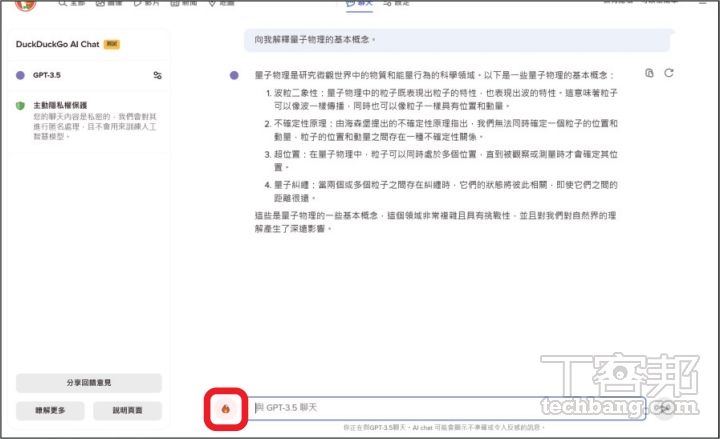This screenshot has width=720, height=439.
Task: Switch to the 聊天 tab in top bar
Action: coord(359,4)
